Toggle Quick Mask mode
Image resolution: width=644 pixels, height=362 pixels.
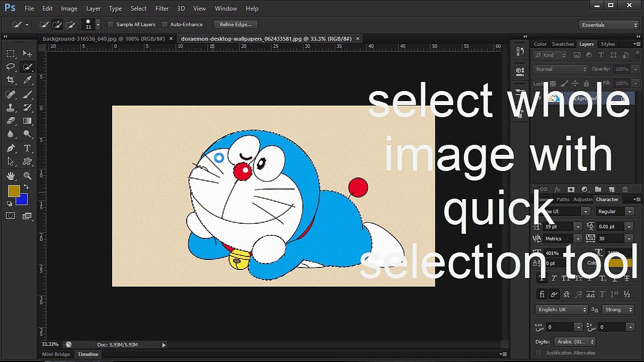(10, 216)
